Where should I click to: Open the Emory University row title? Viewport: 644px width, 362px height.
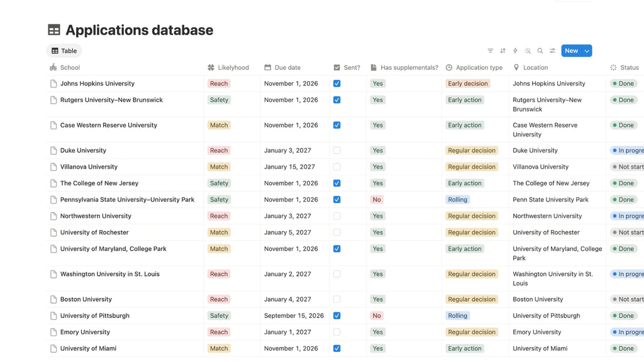(x=85, y=332)
